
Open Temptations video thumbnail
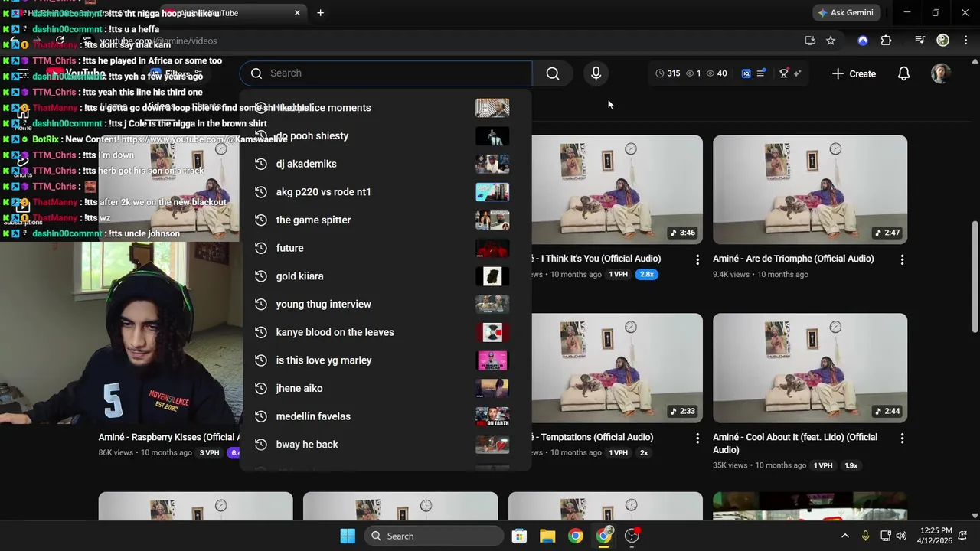[617, 368]
